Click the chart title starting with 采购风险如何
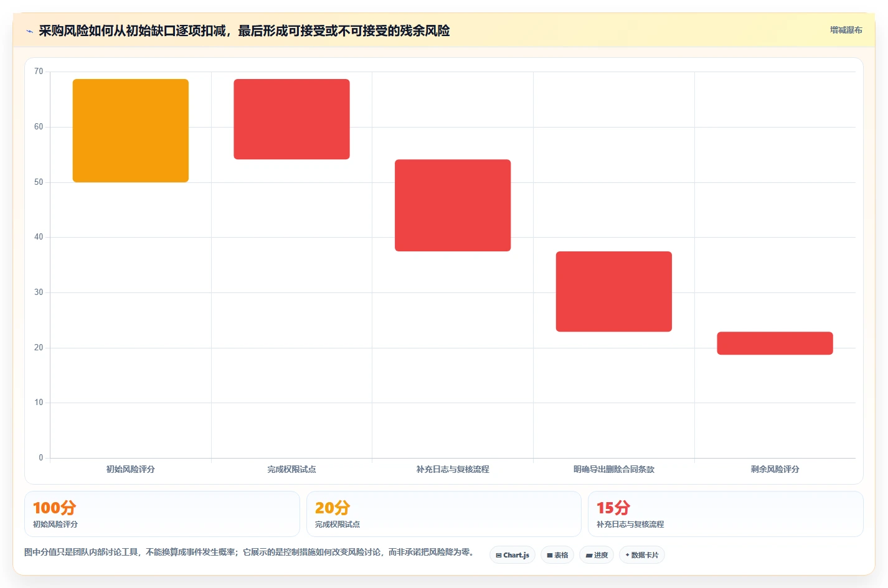This screenshot has width=888, height=588. tap(244, 30)
